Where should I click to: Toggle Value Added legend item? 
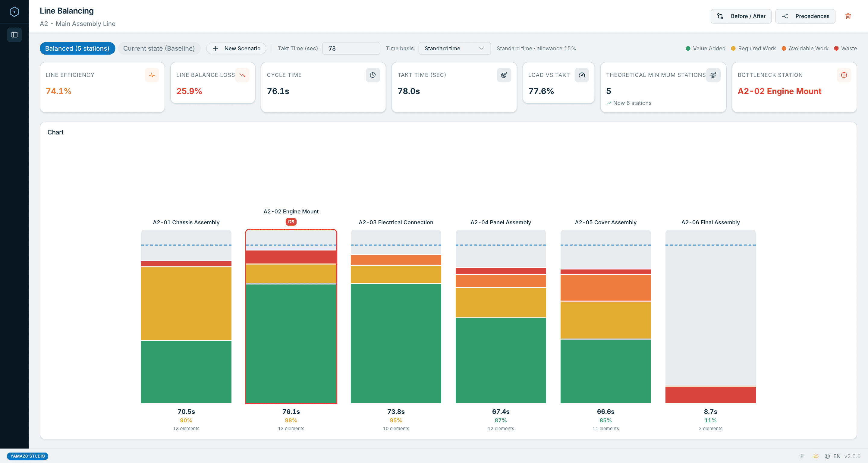(x=705, y=48)
